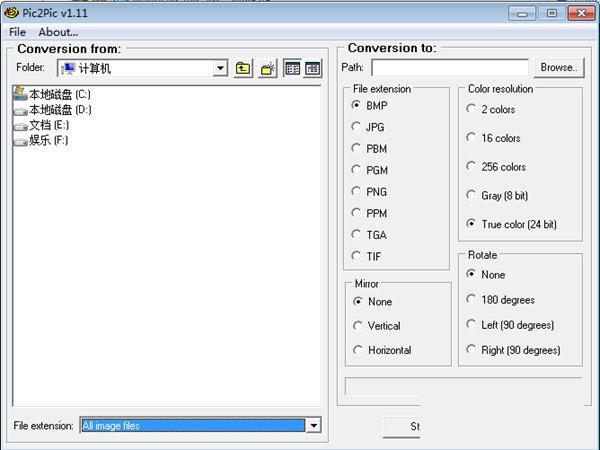Go up one folder level icon
The height and width of the screenshot is (450, 600).
243,68
